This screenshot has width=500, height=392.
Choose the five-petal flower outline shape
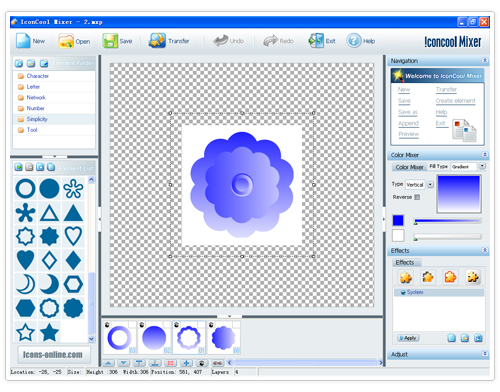[x=73, y=188]
